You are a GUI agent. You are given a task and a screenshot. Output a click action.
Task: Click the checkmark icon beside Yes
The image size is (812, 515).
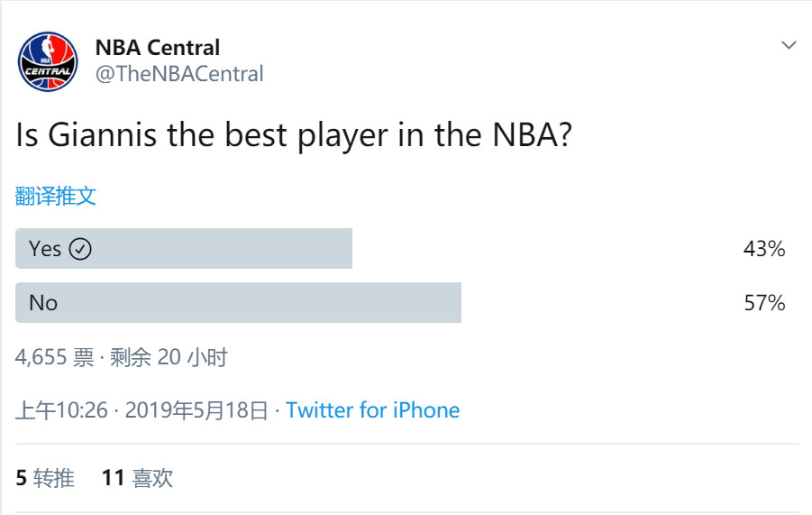(80, 249)
